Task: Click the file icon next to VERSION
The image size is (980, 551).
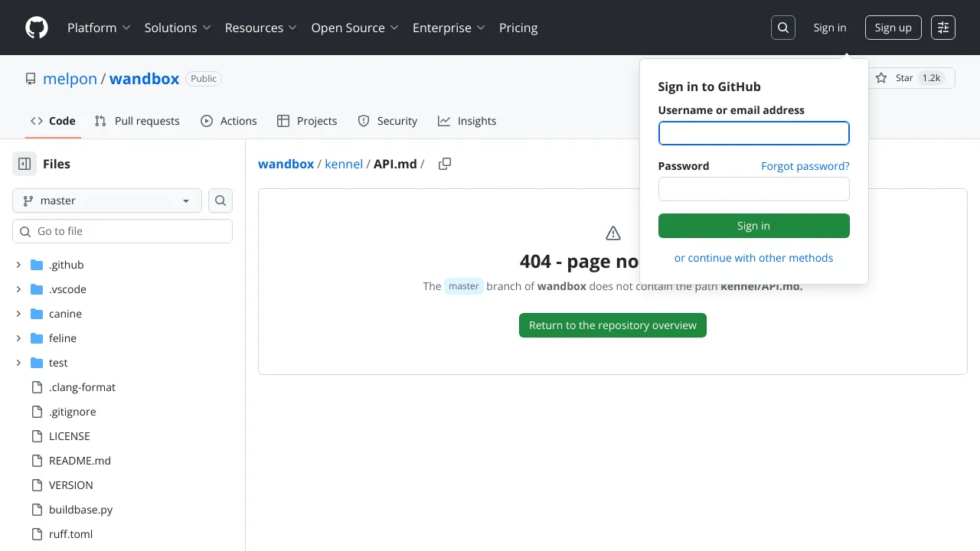Action: 37,485
